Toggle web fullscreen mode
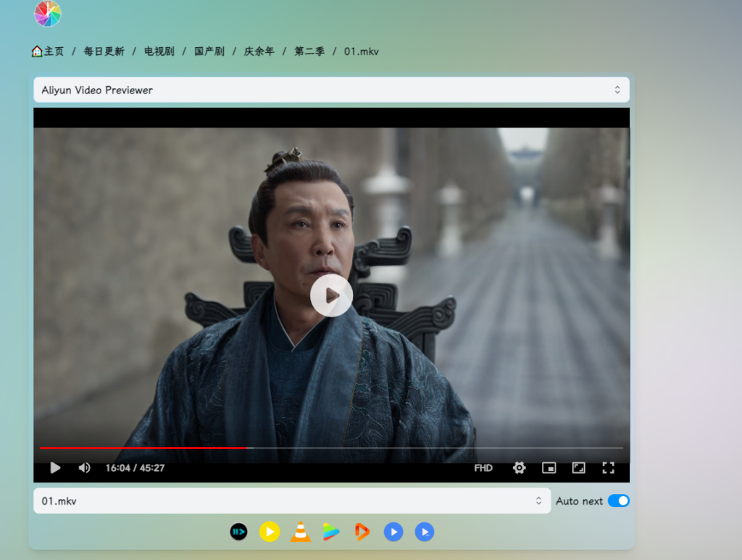The image size is (742, 560). coord(578,468)
